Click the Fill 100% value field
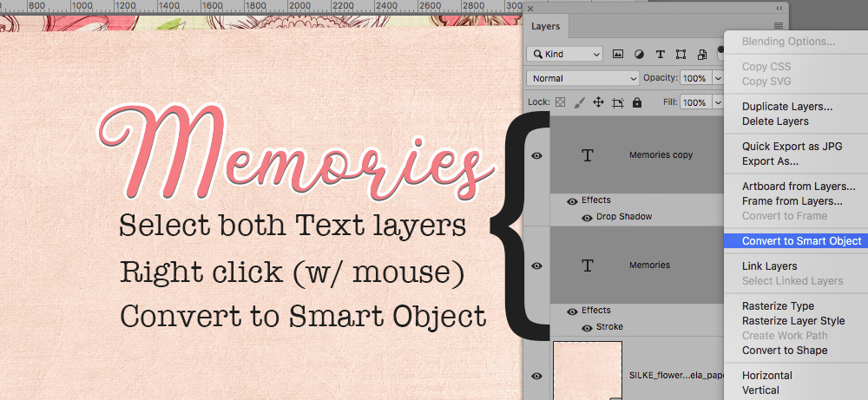The width and height of the screenshot is (868, 400). (x=696, y=102)
